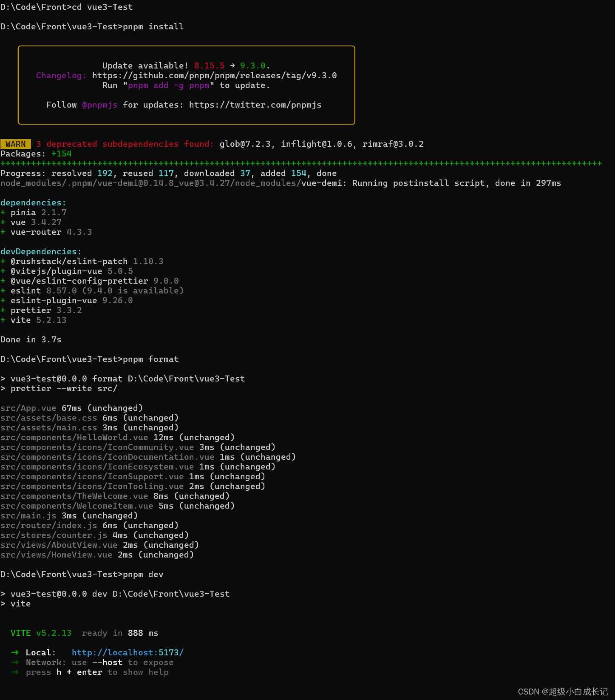Click the 'Packages: +154' line
615x700 pixels.
[x=36, y=154]
